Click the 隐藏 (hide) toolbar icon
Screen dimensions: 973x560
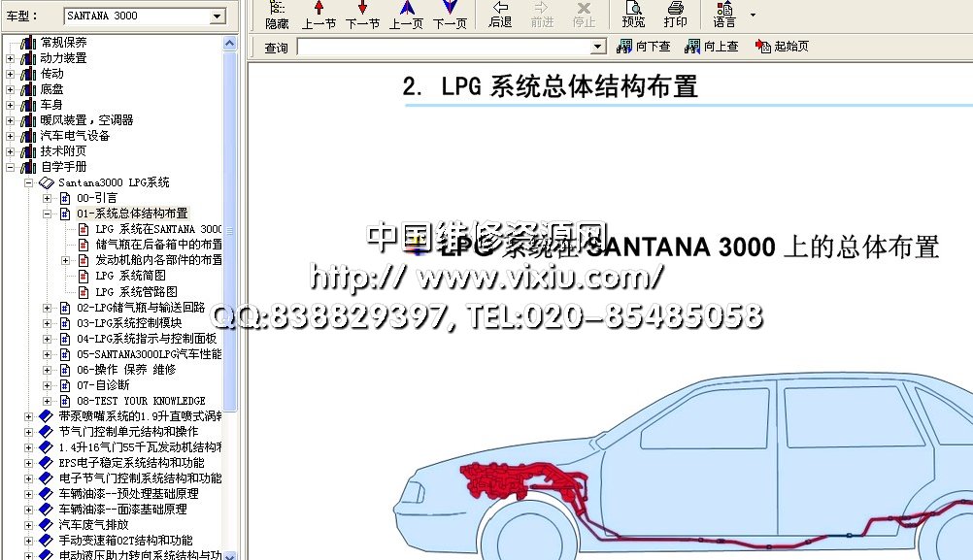point(277,14)
